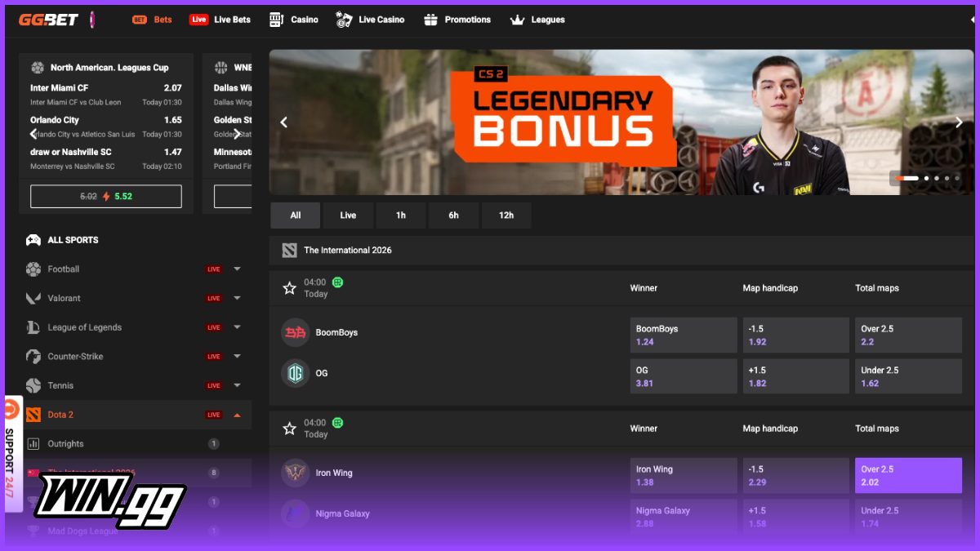Filter matches to next 6h
This screenshot has height=551, width=980.
453,216
